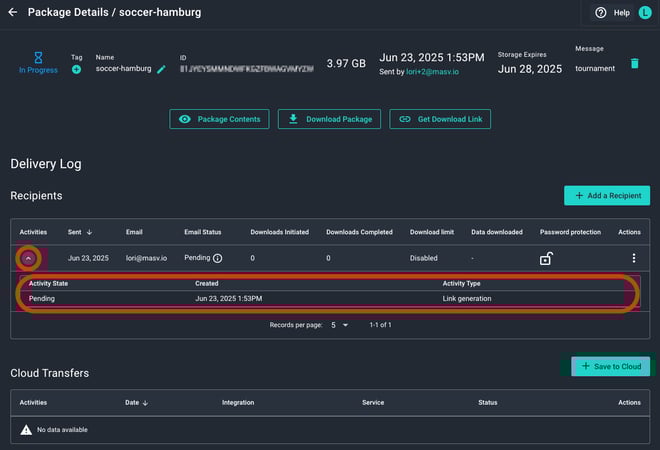Click the Pending activity state cell
The width and height of the screenshot is (660, 450).
[x=42, y=298]
